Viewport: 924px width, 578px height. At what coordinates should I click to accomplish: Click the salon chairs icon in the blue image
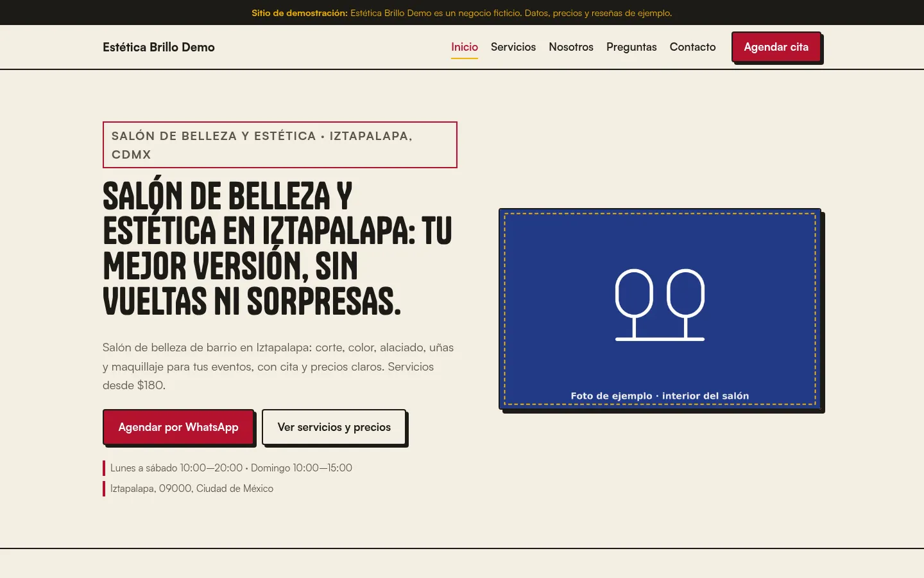(660, 304)
